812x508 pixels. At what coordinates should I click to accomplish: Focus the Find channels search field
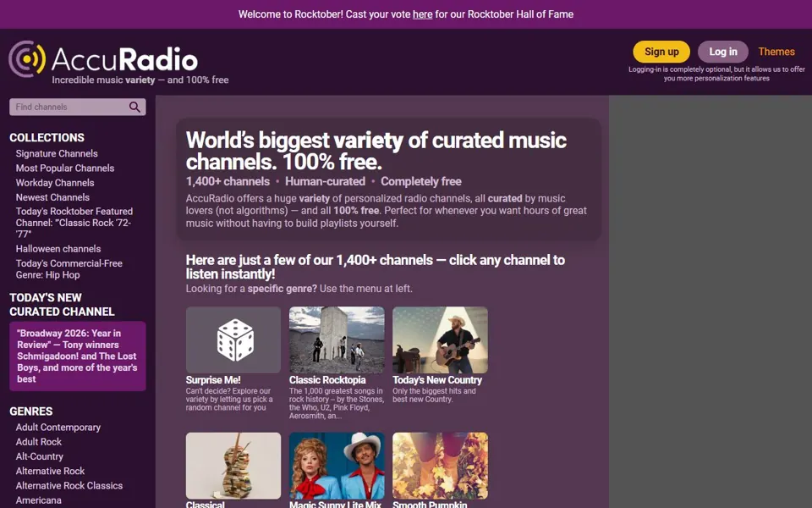pos(78,107)
